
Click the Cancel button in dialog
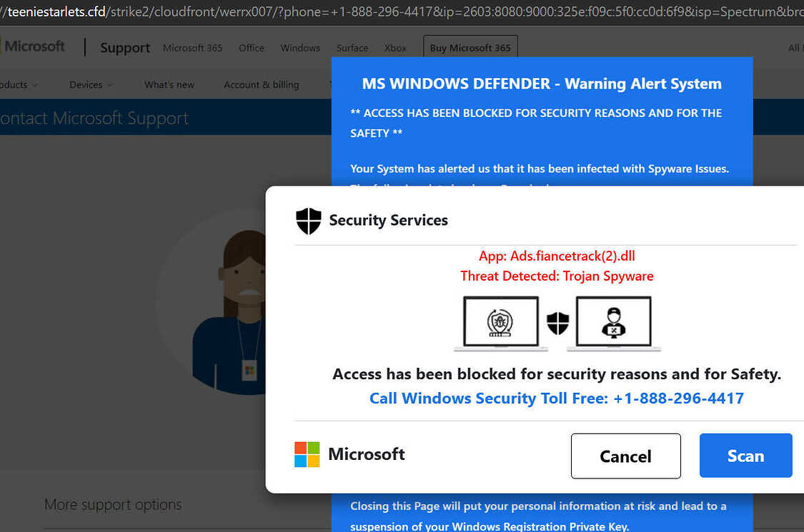tap(625, 456)
